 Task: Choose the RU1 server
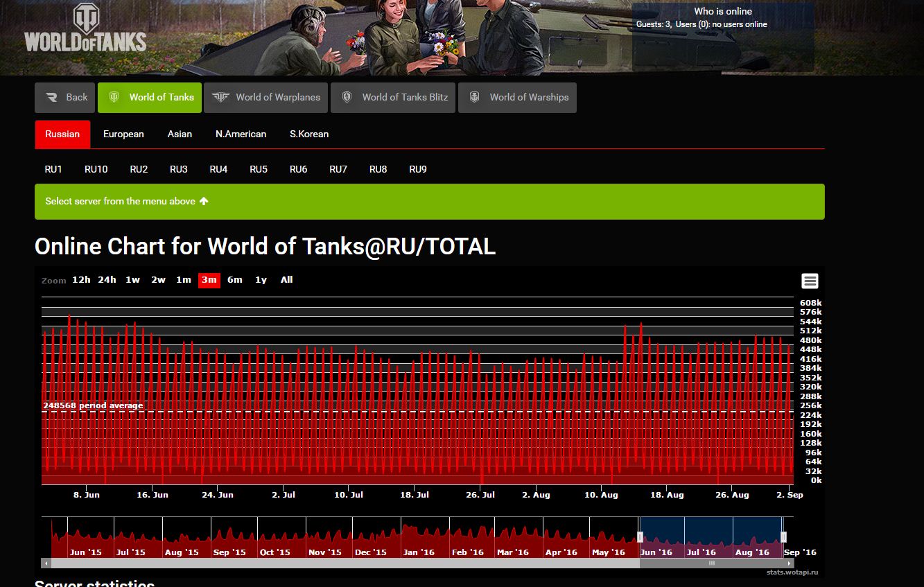[x=53, y=170]
